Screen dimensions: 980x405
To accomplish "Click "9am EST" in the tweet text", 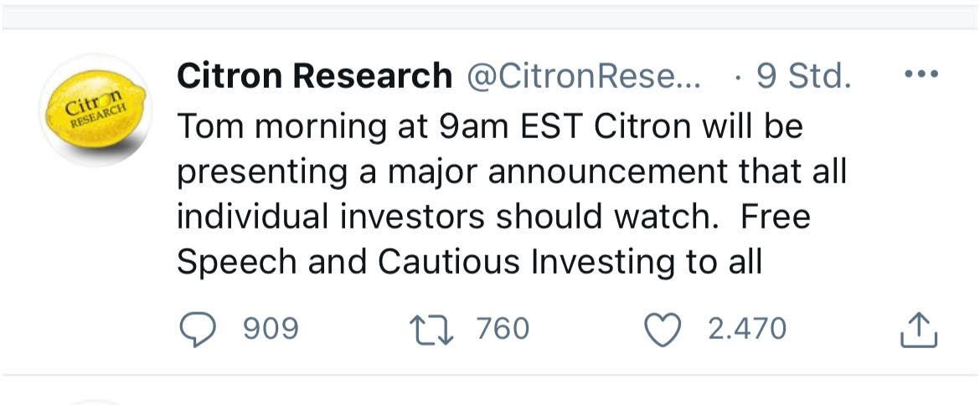I will (x=477, y=126).
